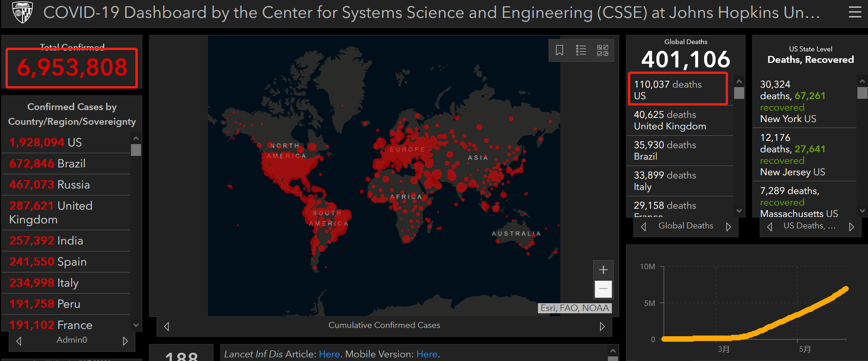
Task: Select Cumulative Confirmed Cases map tab
Action: tap(384, 325)
